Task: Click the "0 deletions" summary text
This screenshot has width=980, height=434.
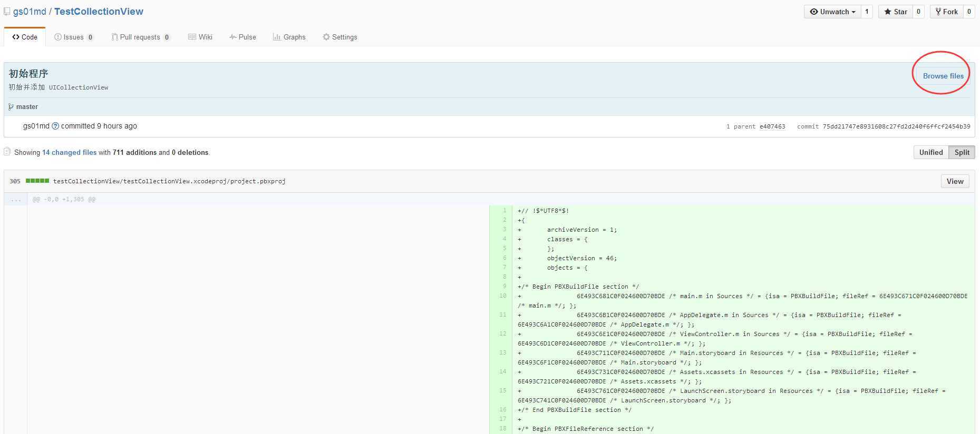Action: pos(190,152)
